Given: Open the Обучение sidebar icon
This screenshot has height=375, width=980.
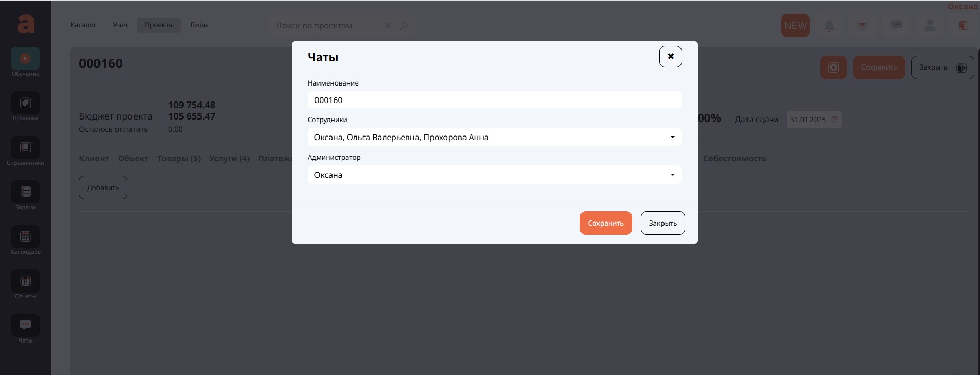Looking at the screenshot, I should (x=25, y=59).
